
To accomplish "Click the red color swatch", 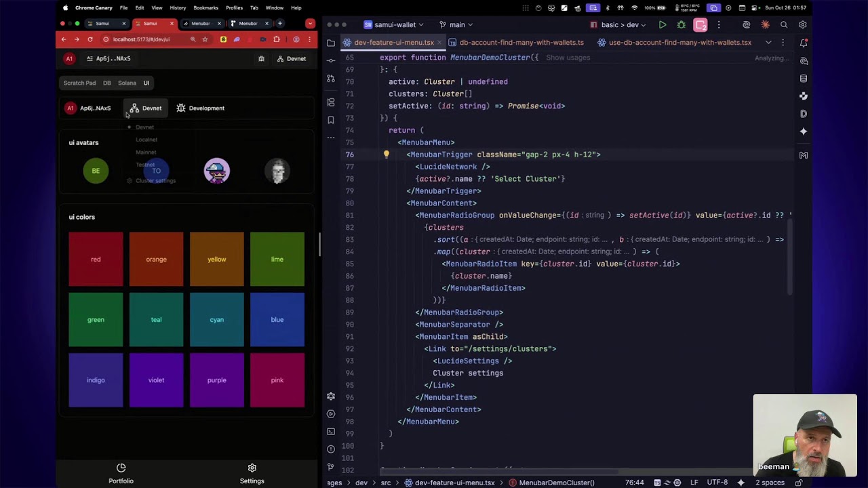I will pos(96,260).
